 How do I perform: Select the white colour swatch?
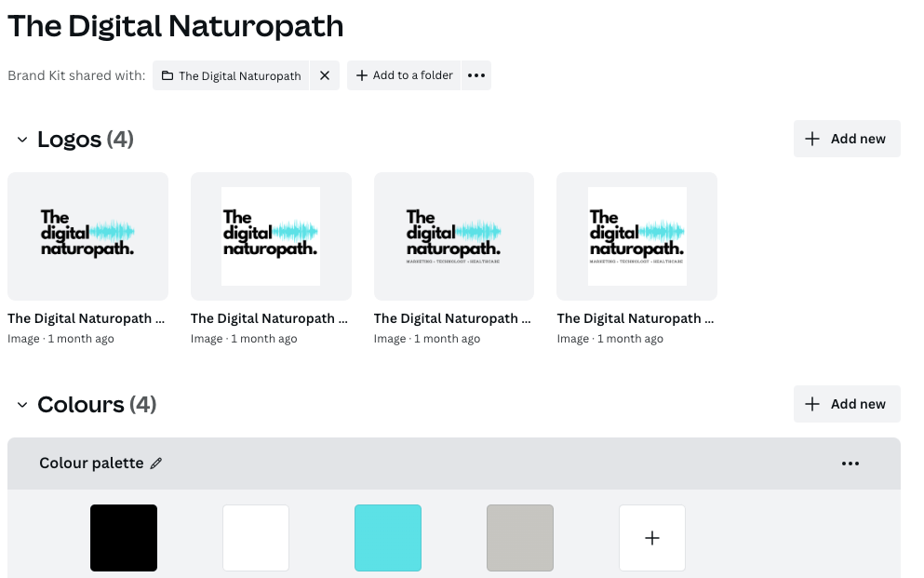[256, 538]
